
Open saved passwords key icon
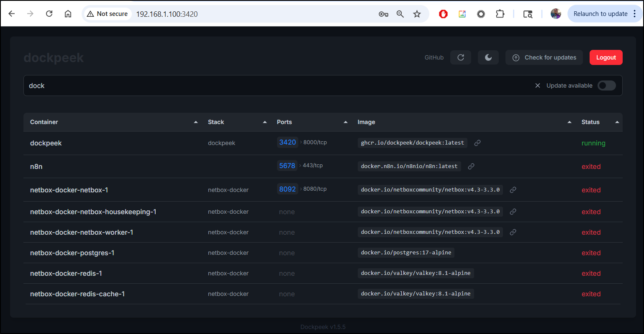pyautogui.click(x=383, y=14)
